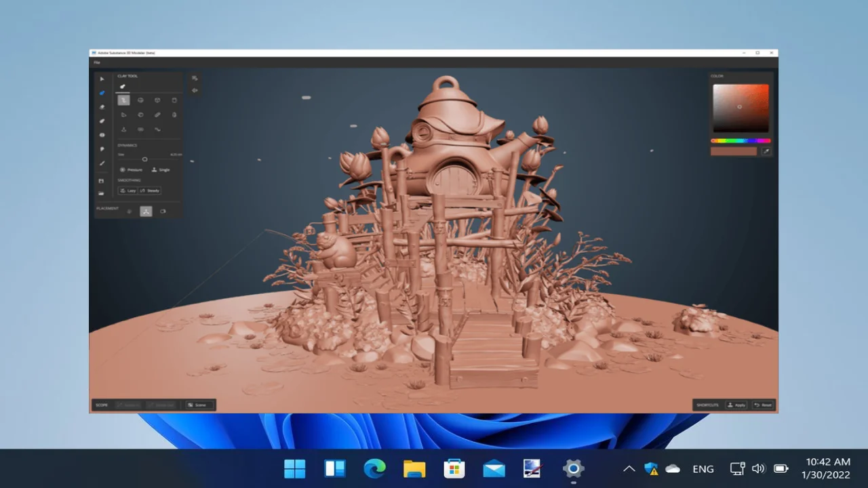Open the Mail app from the taskbar

point(494,468)
